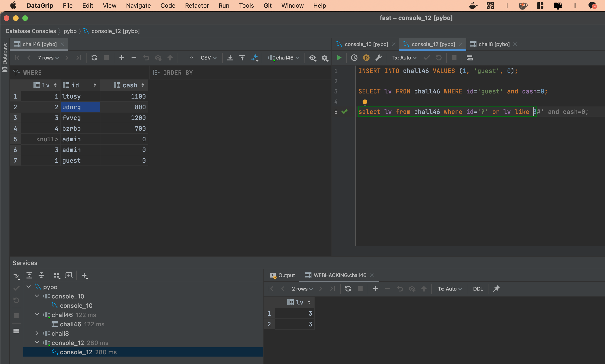Image resolution: width=605 pixels, height=364 pixels.
Task: Switch to the console_10 [pybo] tab
Action: (366, 44)
